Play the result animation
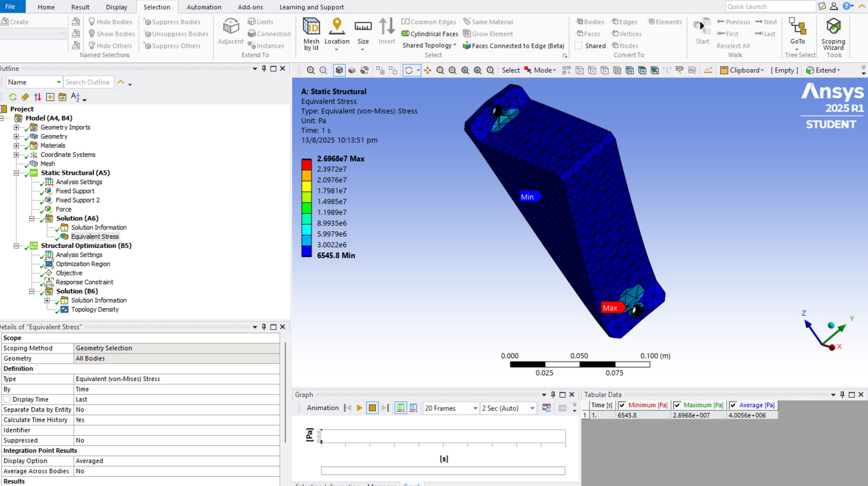868x486 pixels. coord(359,408)
